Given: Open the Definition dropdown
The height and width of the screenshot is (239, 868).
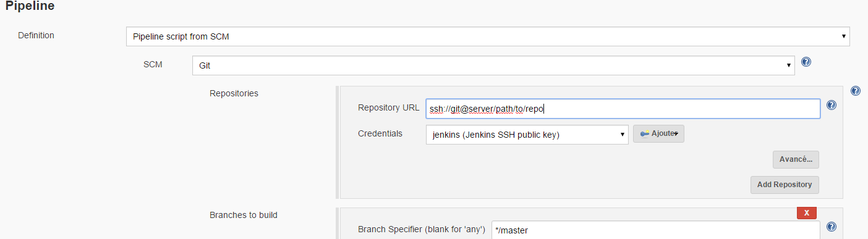Looking at the screenshot, I should (x=488, y=36).
